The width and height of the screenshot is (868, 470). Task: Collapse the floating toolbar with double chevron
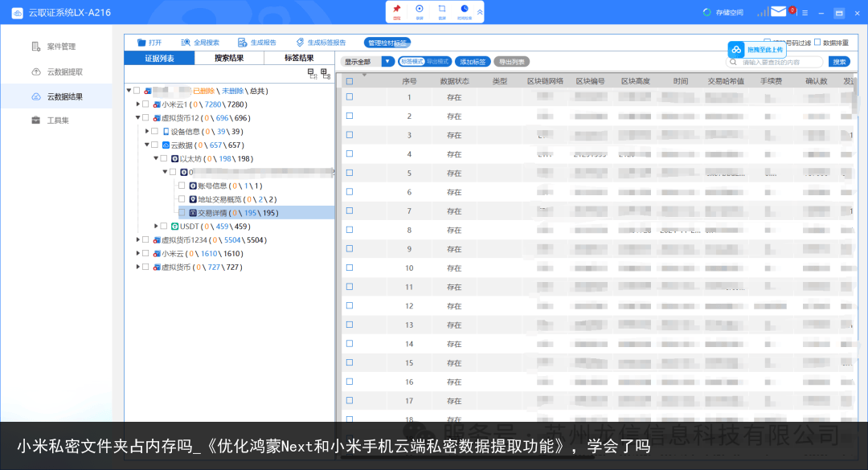click(x=480, y=12)
